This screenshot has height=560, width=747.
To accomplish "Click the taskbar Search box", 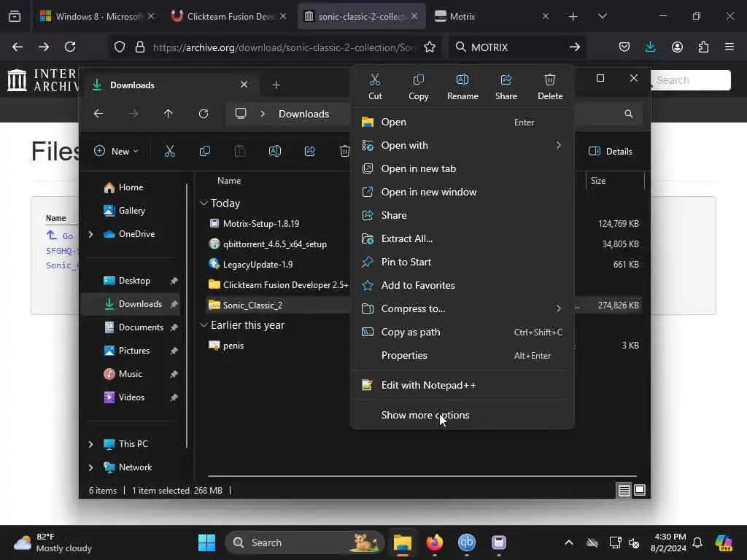I will [x=305, y=542].
